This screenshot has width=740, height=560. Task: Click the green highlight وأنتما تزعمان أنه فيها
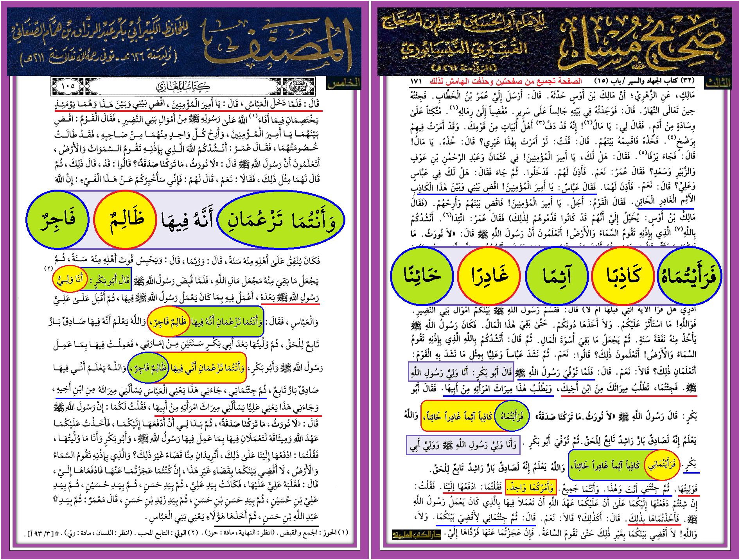(x=226, y=322)
